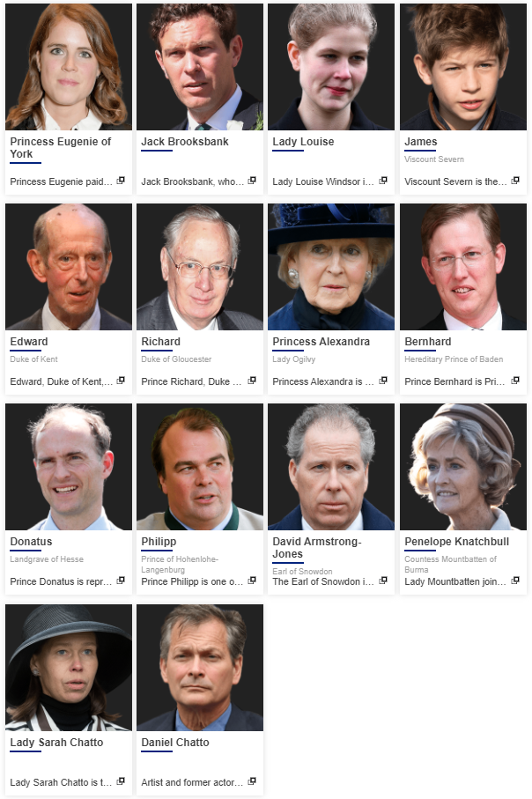Select the James Viscount Severn photo
This screenshot has height=799, width=532.
(463, 67)
